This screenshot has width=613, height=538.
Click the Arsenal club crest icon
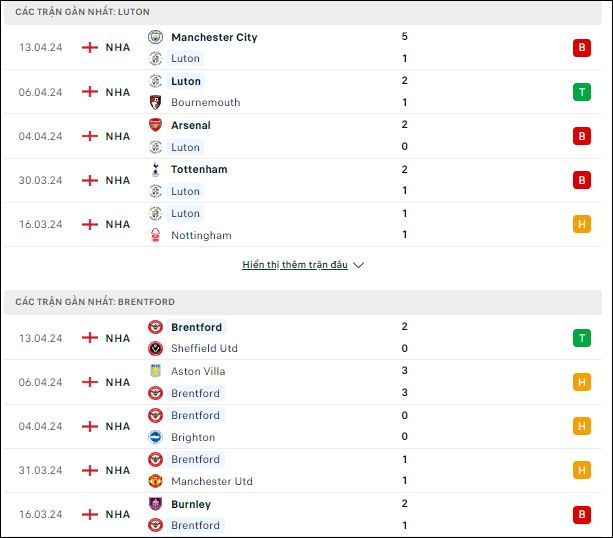pos(156,125)
